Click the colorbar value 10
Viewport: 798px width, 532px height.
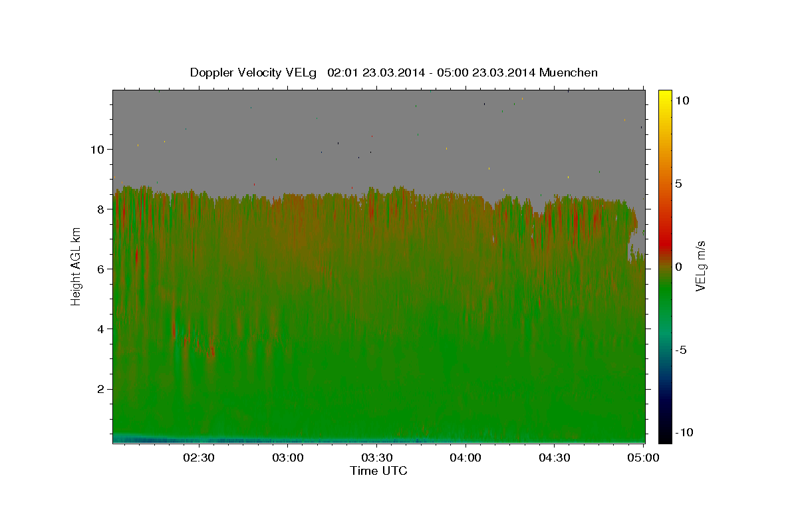click(x=682, y=100)
